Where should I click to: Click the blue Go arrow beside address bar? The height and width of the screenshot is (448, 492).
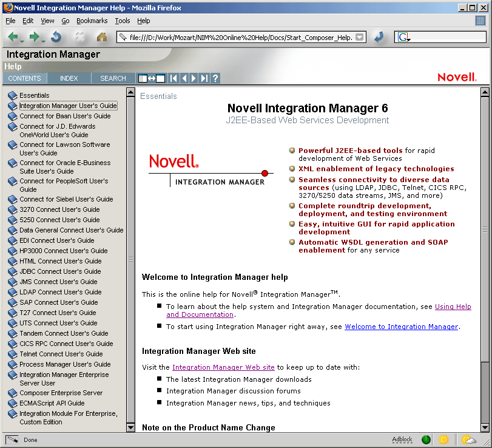pyautogui.click(x=379, y=37)
